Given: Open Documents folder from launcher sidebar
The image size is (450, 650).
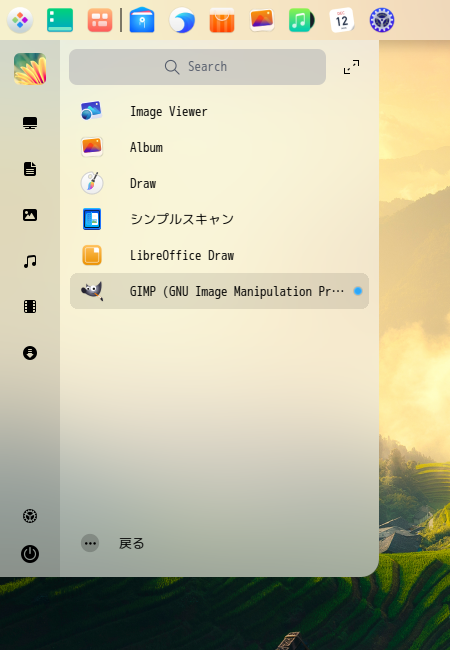Looking at the screenshot, I should tap(30, 169).
